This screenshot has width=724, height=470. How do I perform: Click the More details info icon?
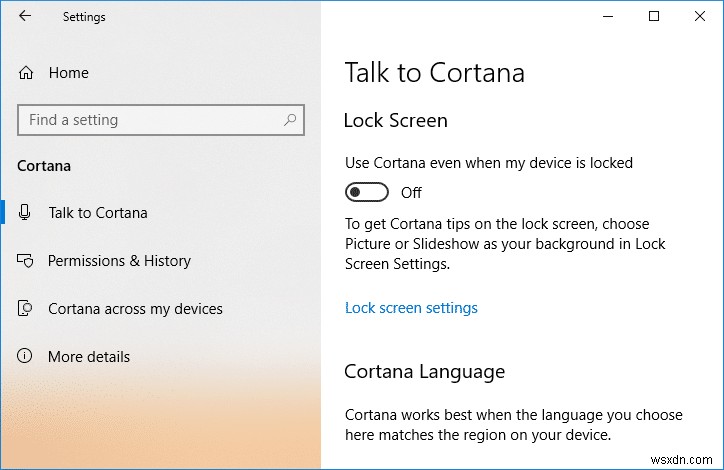pos(24,356)
